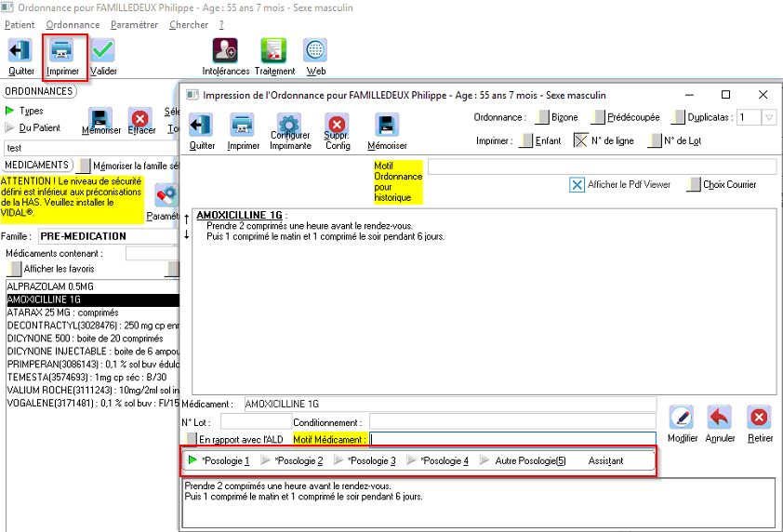The width and height of the screenshot is (783, 532).
Task: Select PRIMPERAN(3086143) in medication list
Action: point(93,365)
